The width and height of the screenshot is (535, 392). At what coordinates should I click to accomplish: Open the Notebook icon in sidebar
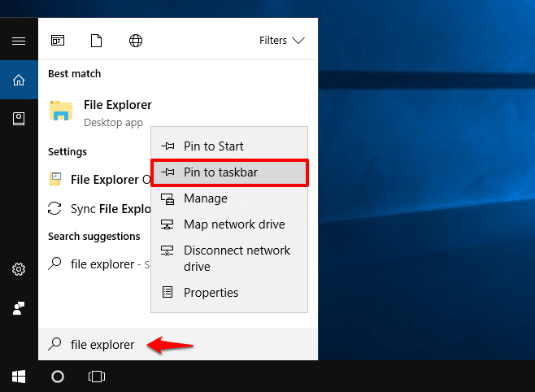[x=19, y=119]
